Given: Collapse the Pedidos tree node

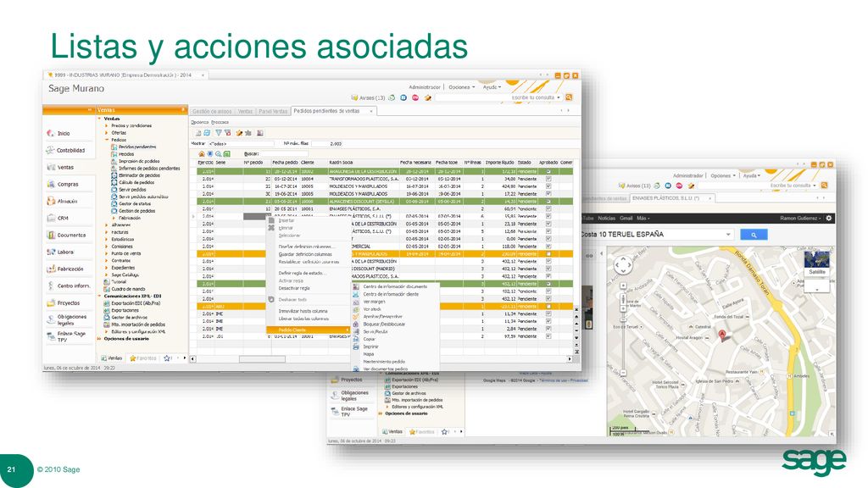Looking at the screenshot, I should [x=106, y=140].
